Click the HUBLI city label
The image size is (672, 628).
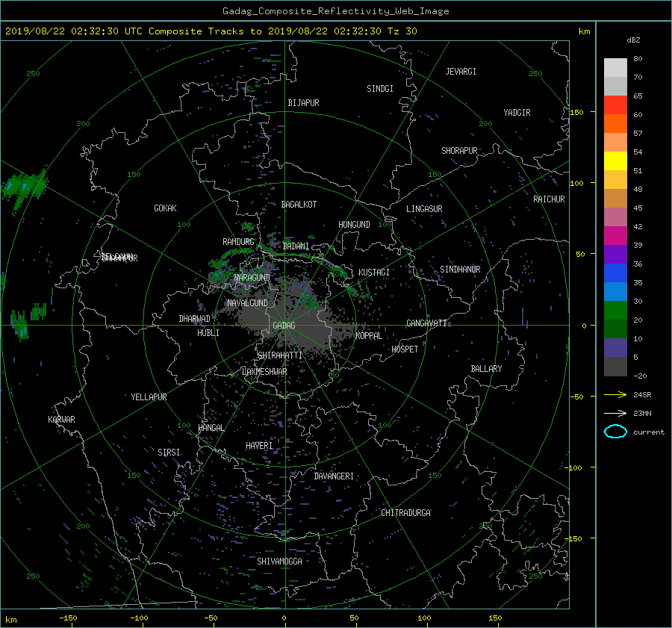coord(208,333)
